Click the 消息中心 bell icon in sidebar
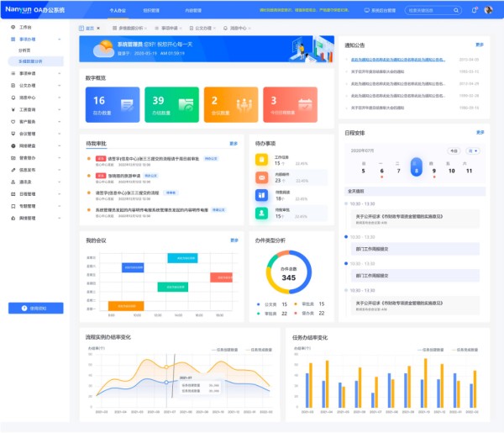 pyautogui.click(x=13, y=98)
